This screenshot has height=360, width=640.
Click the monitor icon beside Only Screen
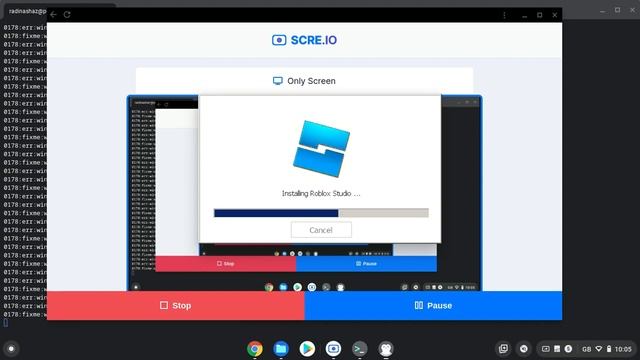[x=278, y=81]
